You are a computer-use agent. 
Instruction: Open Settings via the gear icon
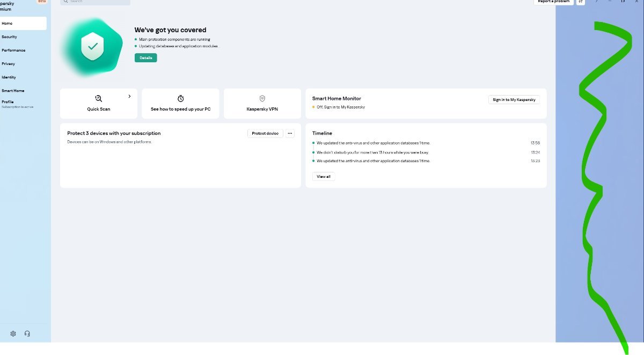(x=13, y=334)
